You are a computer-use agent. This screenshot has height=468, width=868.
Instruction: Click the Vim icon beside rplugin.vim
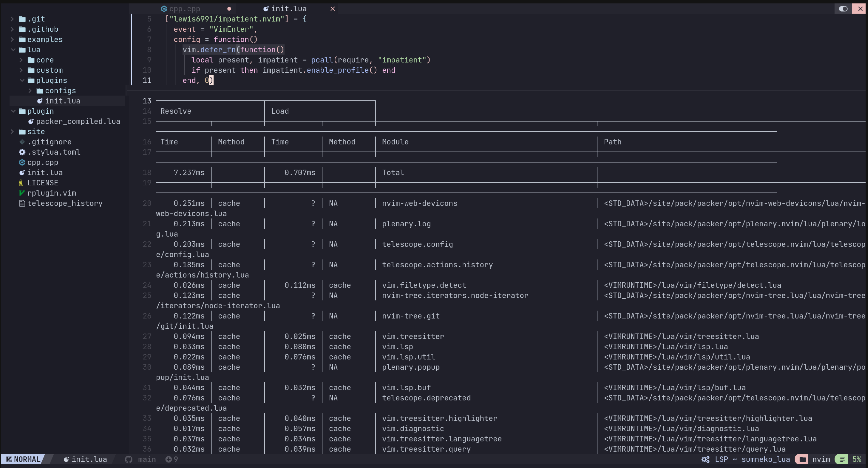[x=22, y=193]
